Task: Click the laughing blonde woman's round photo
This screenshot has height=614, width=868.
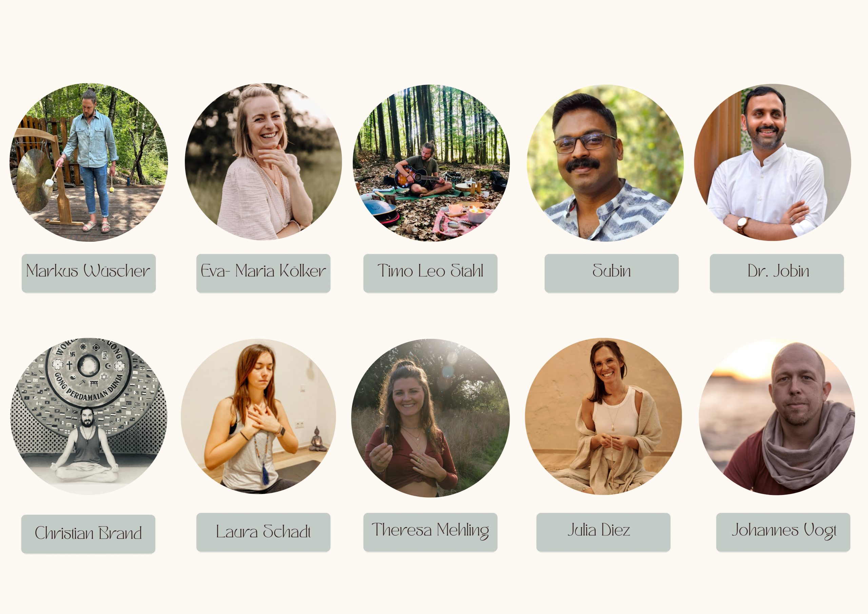Action: click(263, 162)
